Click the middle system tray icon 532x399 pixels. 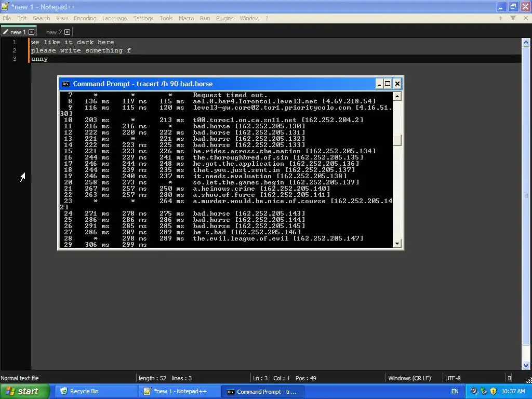pyautogui.click(x=484, y=391)
